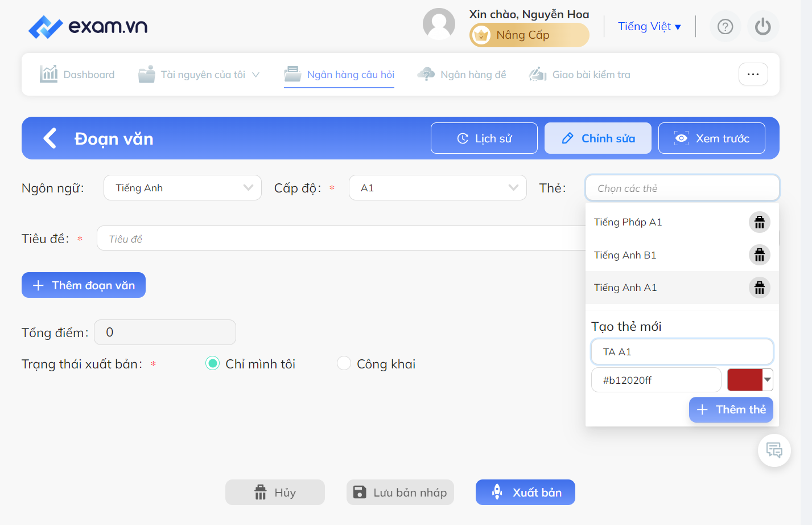
Task: Open the color picker dropdown arrow
Action: (x=768, y=380)
